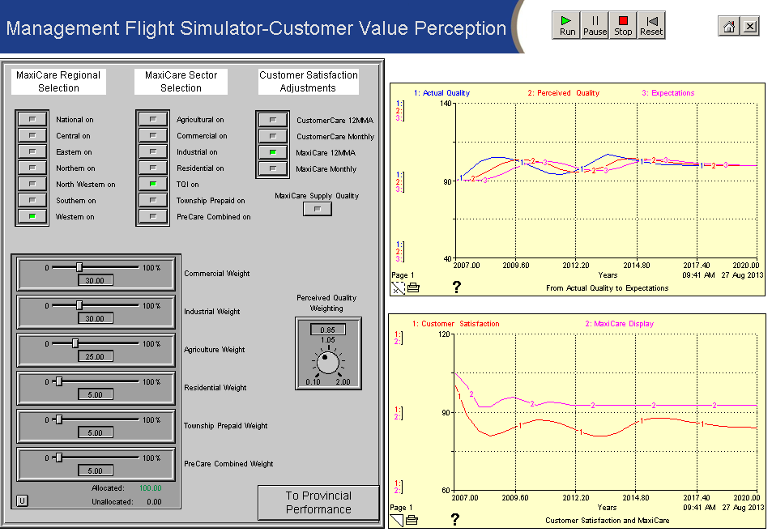Toggle the North Western on switch

point(32,184)
